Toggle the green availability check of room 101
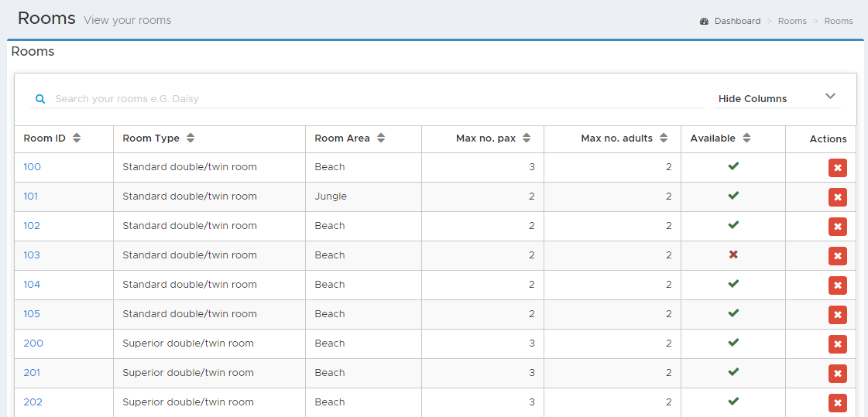868x417 pixels. point(733,195)
